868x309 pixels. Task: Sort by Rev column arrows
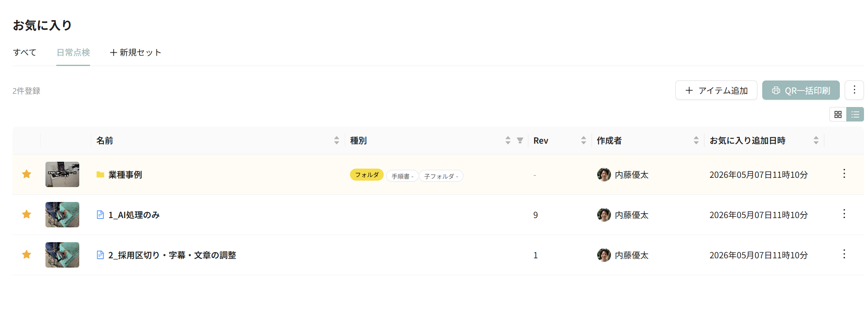(584, 140)
